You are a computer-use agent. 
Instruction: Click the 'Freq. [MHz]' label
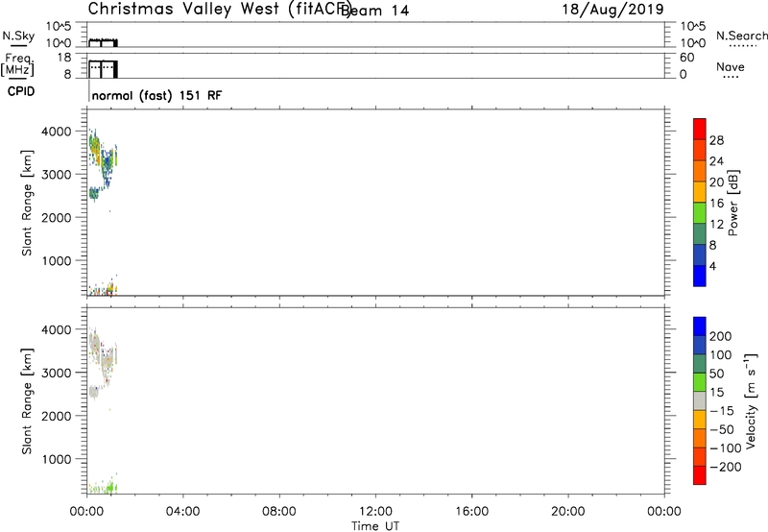(x=17, y=64)
